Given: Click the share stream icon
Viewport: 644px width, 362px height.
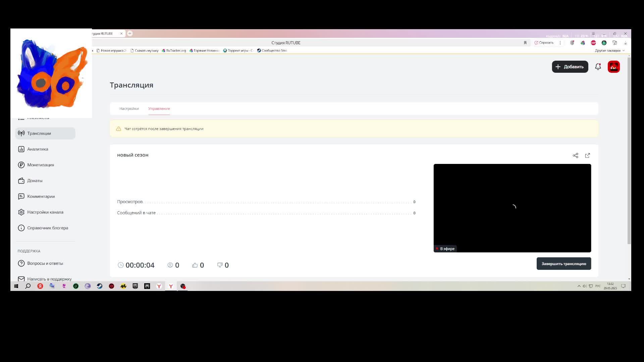Looking at the screenshot, I should (x=576, y=156).
